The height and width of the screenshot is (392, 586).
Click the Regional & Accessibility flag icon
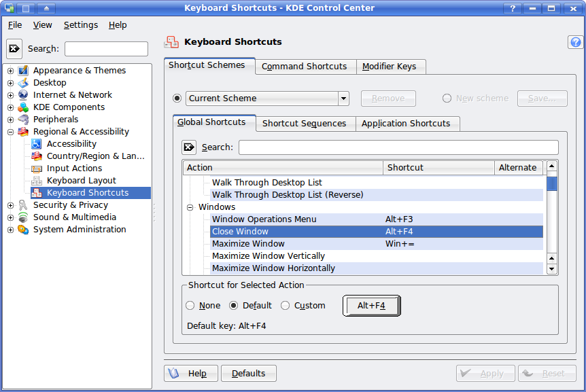[23, 131]
